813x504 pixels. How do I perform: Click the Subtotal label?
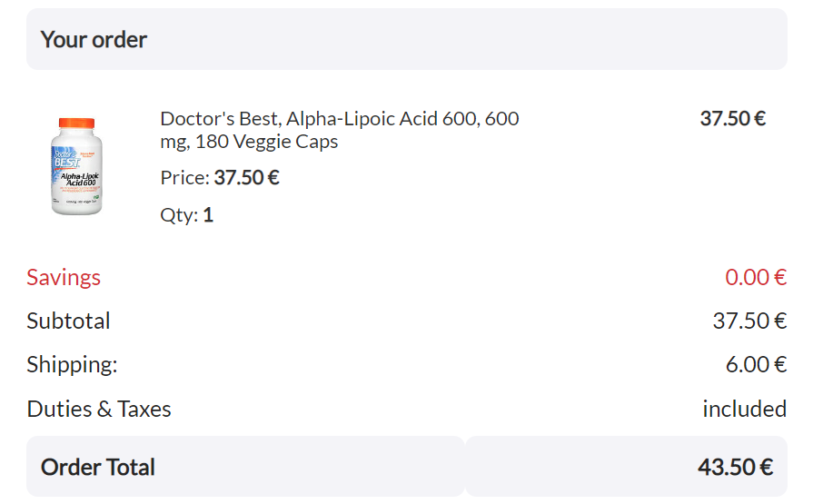(x=68, y=321)
